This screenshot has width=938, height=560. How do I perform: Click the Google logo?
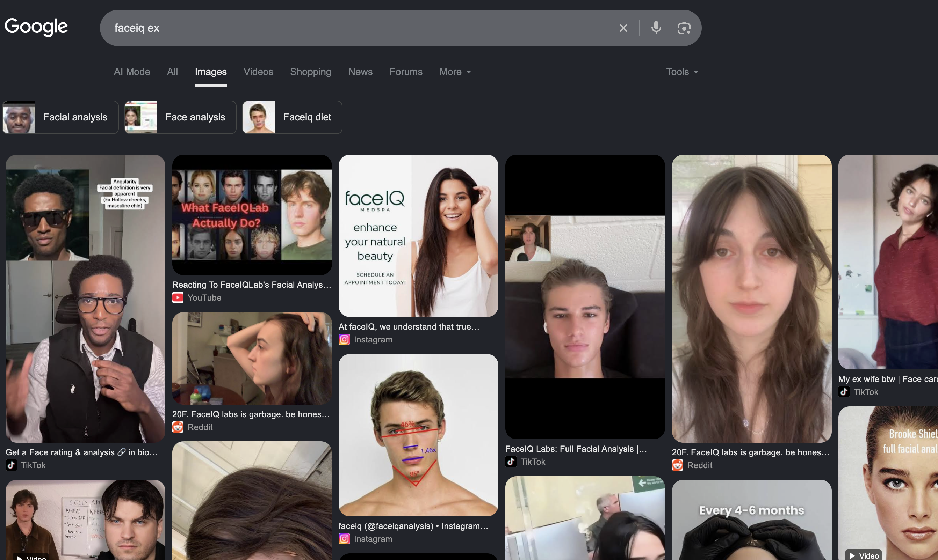pyautogui.click(x=36, y=27)
